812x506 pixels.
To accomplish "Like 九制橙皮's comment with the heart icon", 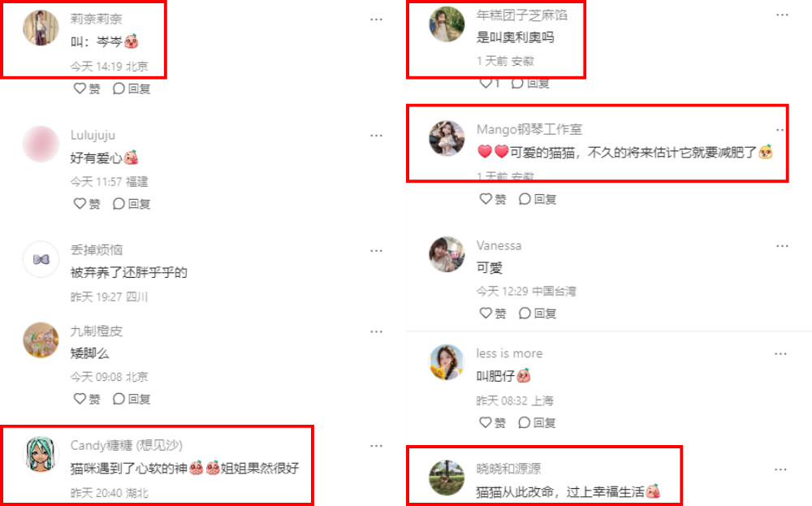I will click(80, 398).
